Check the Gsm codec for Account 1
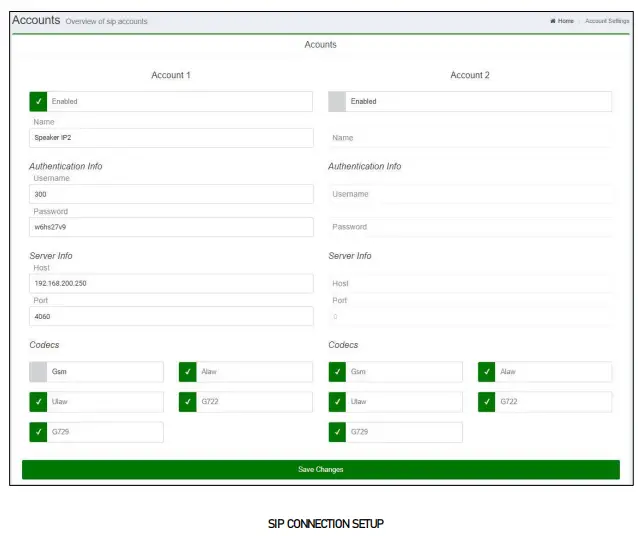Screen dimensions: 638x536 [38, 372]
